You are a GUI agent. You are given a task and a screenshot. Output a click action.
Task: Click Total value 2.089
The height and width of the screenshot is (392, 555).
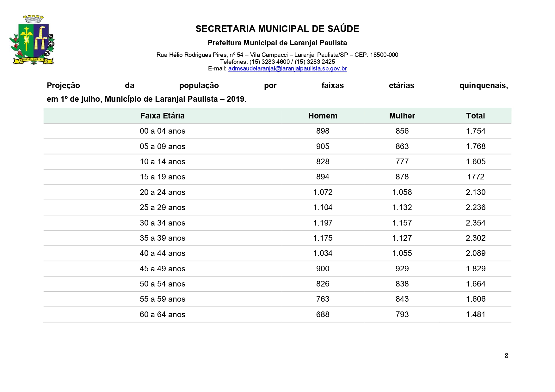(476, 253)
